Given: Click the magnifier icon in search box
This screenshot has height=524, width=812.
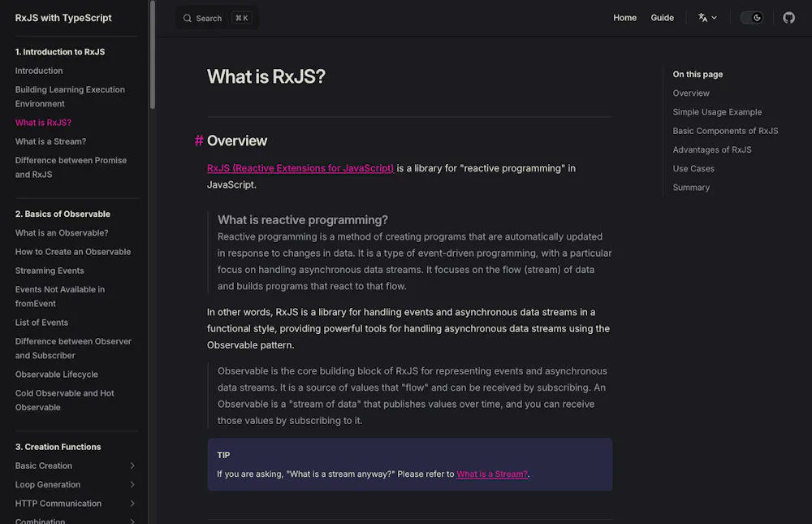Looking at the screenshot, I should click(187, 18).
